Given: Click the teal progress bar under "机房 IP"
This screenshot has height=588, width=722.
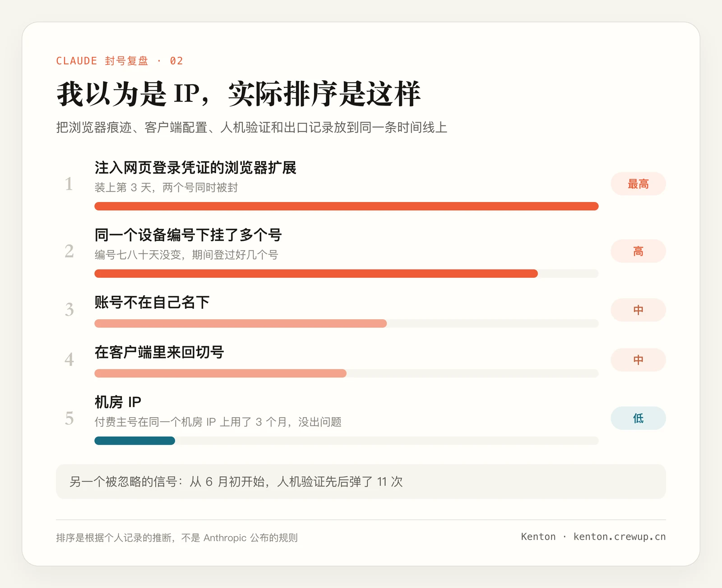Looking at the screenshot, I should click(347, 441).
